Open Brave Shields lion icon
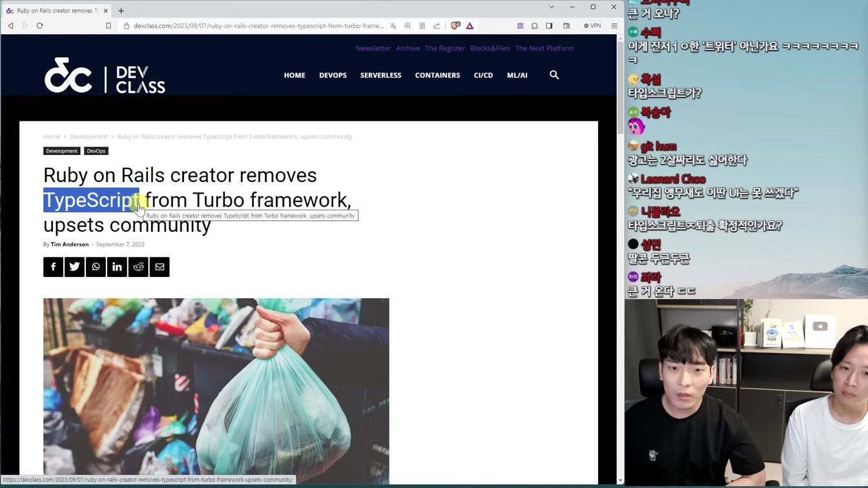The width and height of the screenshot is (868, 488). 455,26
